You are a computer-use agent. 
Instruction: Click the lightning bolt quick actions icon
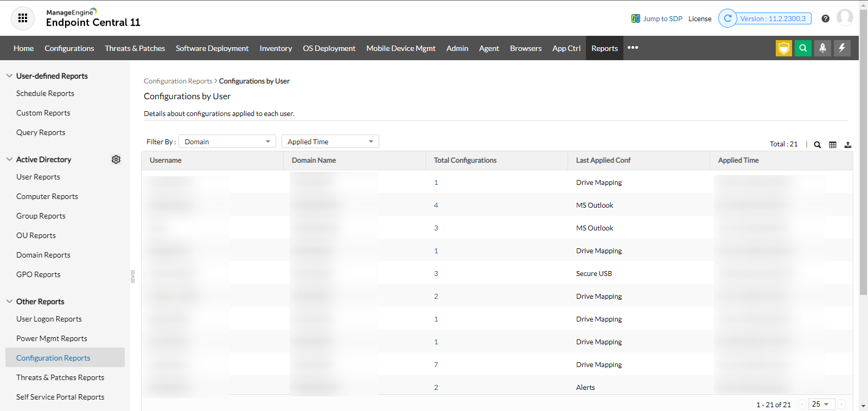(842, 48)
